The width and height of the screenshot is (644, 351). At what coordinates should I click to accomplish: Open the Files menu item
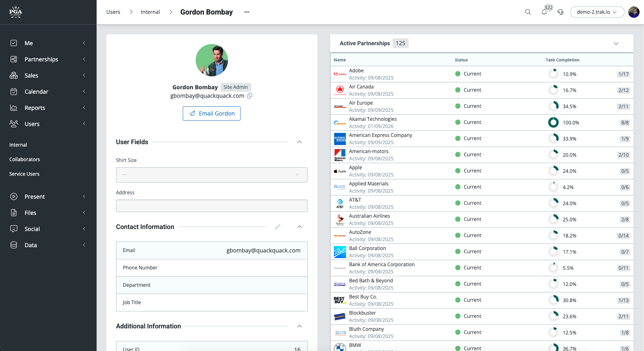coord(48,213)
